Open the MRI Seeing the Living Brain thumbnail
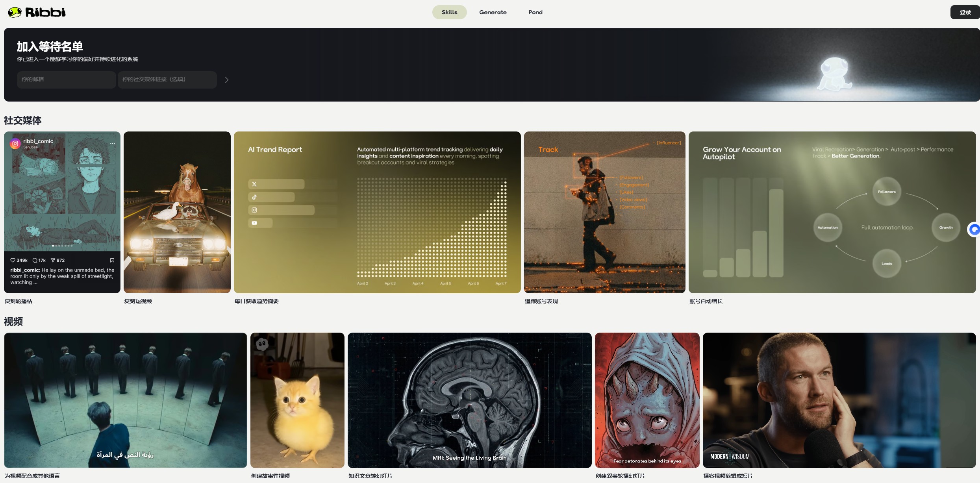The height and width of the screenshot is (483, 980). point(469,400)
